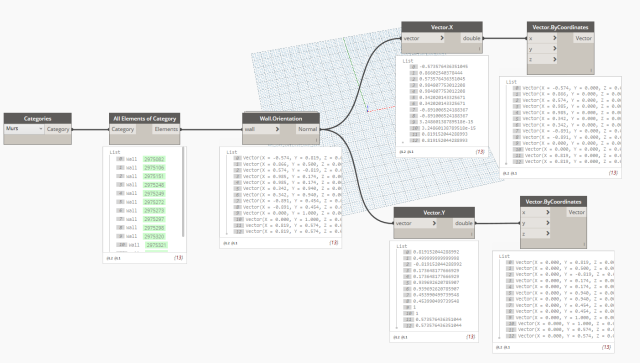Click Category input port on All Elements node
640x363 pixels.
122,129
